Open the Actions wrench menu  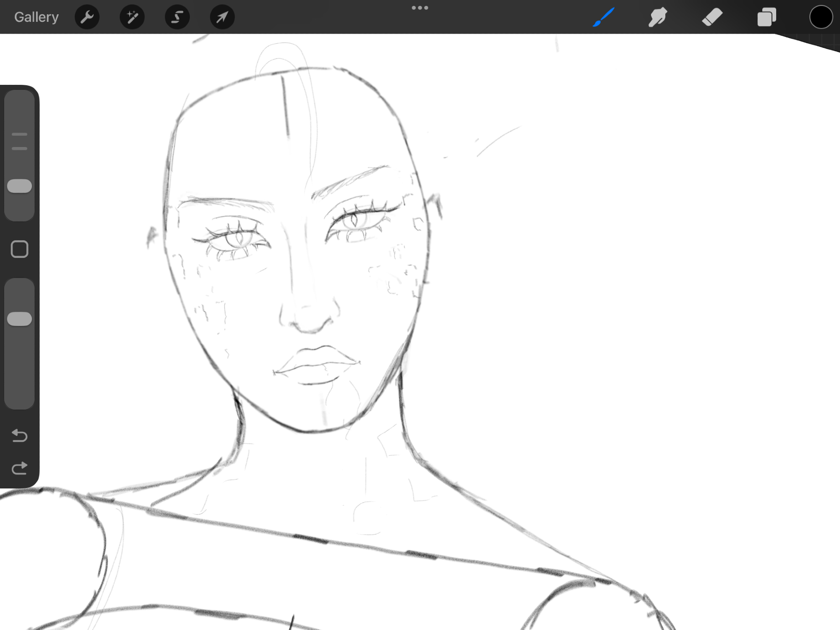coord(87,17)
